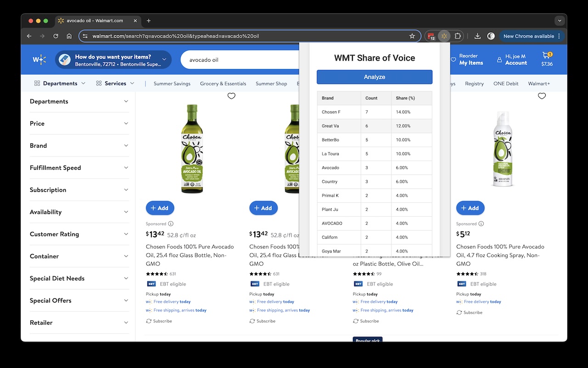Viewport: 588px width, 368px height.
Task: Open title of Chosen Foods 4.7 floz Cooking Spray
Action: click(500, 255)
